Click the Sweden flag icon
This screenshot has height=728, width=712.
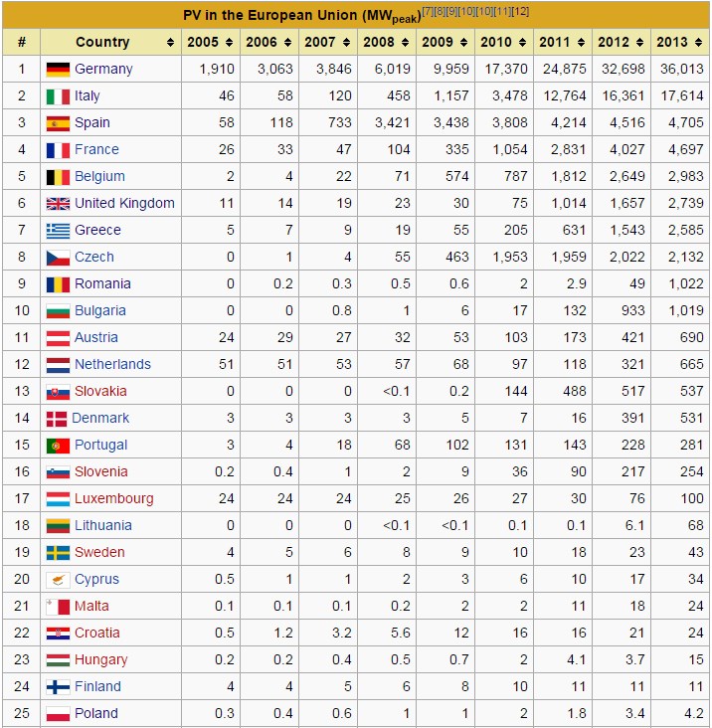coord(58,553)
